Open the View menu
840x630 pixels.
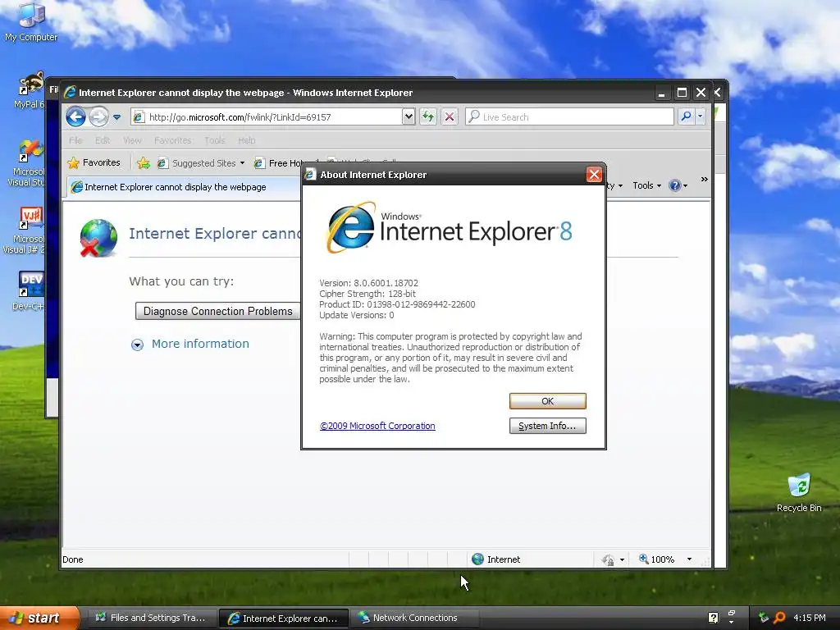click(132, 140)
